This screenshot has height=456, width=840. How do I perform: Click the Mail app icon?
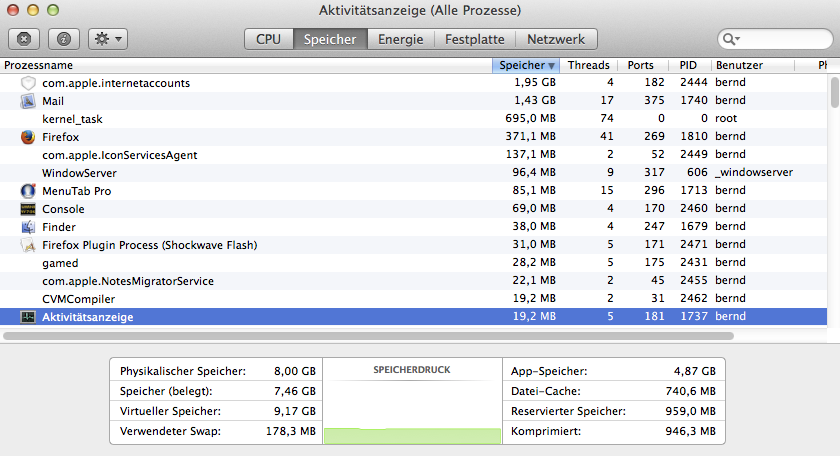click(28, 101)
